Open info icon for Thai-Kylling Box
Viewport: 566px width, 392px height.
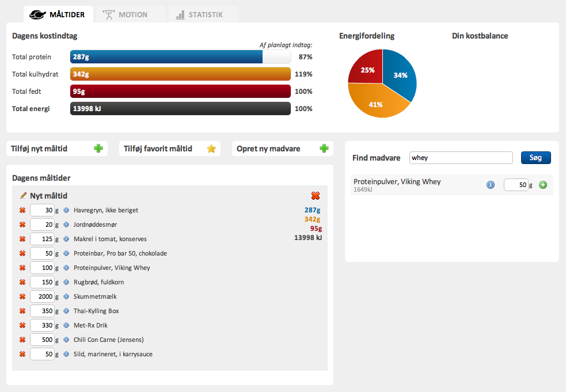point(66,311)
